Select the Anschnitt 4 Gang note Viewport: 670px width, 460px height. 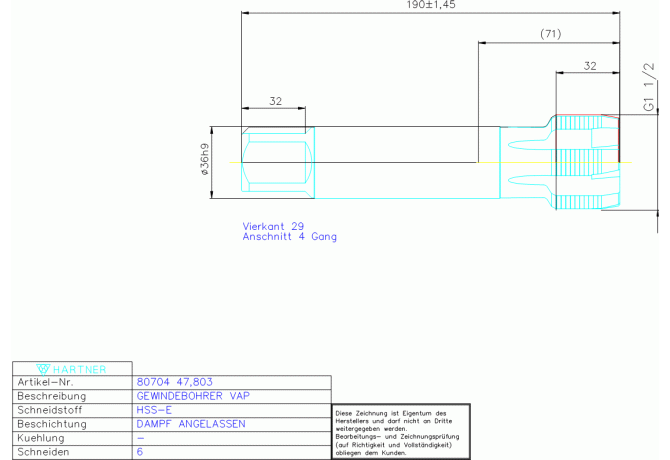tap(290, 237)
